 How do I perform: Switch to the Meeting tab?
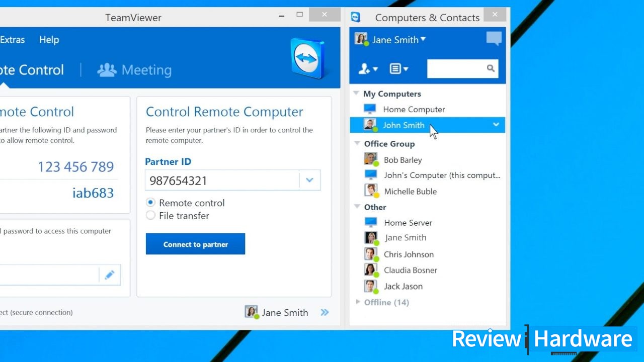click(134, 70)
